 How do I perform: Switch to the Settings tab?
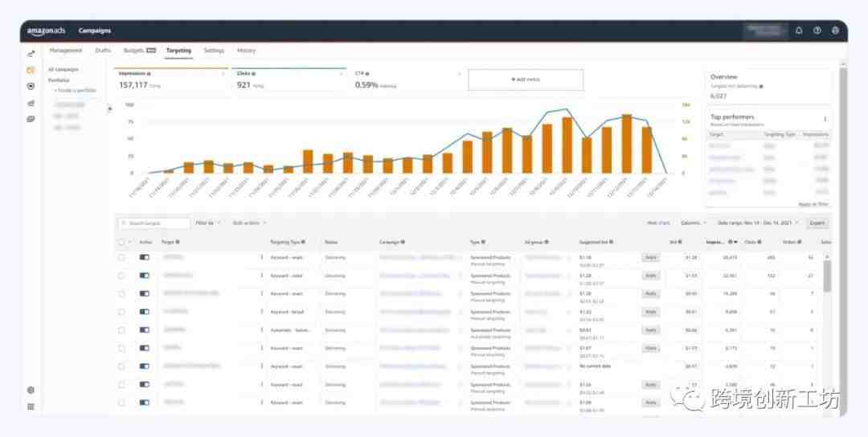click(x=215, y=51)
